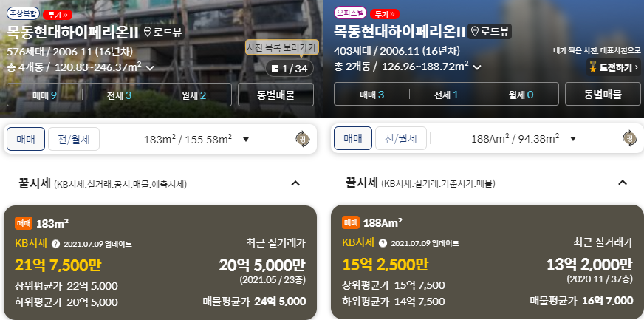Viewport: 644px width, 320px height.
Task: Click KB시세 help question mark on right card
Action: point(383,244)
